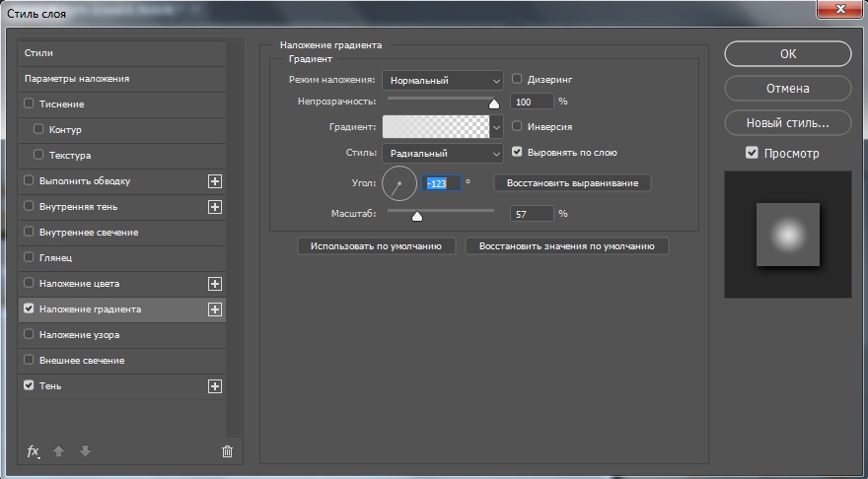The width and height of the screenshot is (868, 479).
Task: Click the fx add layer style icon
Action: pos(34,451)
